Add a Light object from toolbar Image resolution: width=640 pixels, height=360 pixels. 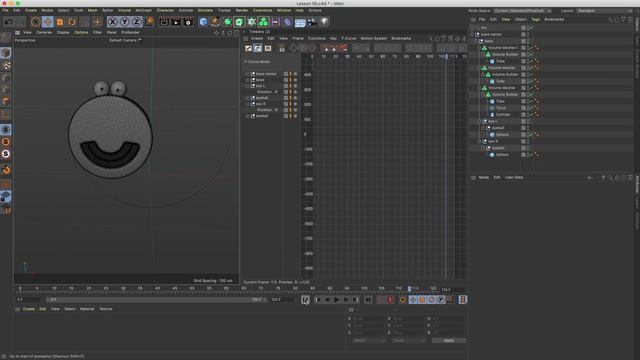tap(324, 22)
